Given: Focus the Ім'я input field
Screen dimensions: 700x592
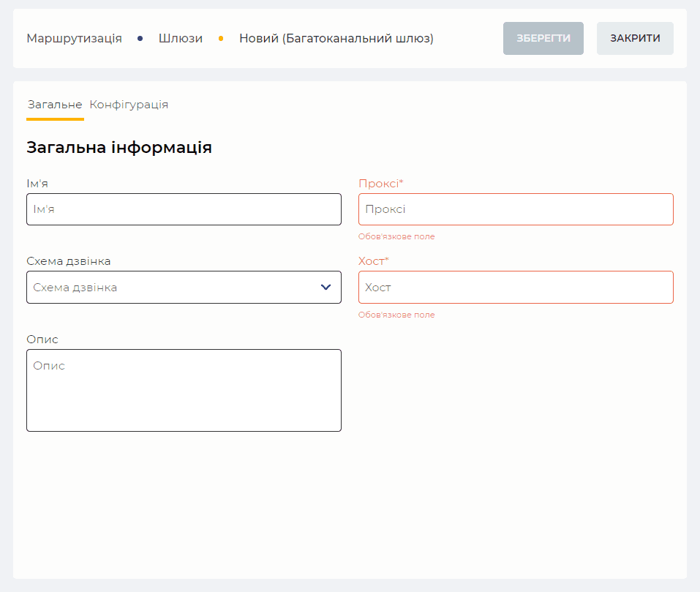Looking at the screenshot, I should coord(184,209).
